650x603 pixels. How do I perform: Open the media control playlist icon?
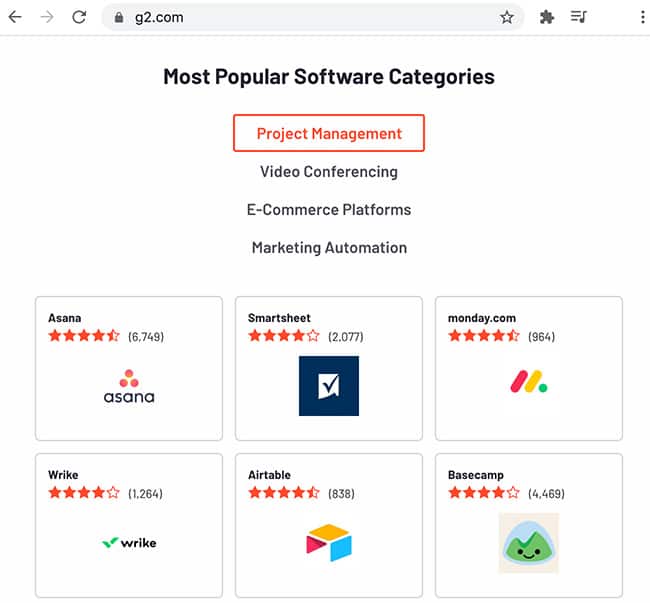pos(578,17)
